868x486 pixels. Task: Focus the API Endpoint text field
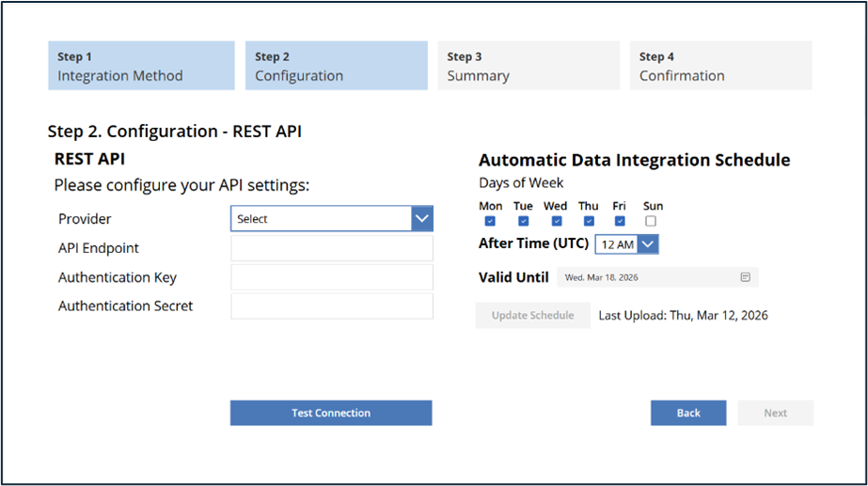(x=331, y=248)
